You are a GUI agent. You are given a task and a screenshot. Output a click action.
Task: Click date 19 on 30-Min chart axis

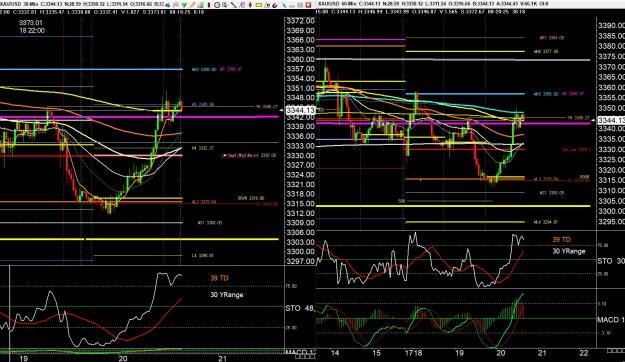[x=24, y=358]
